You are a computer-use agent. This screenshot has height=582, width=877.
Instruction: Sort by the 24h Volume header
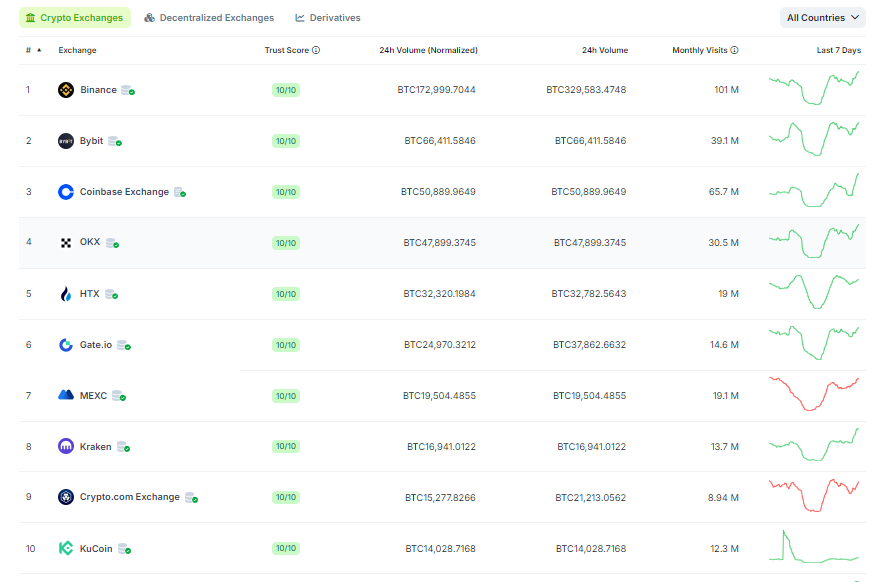[x=605, y=50]
